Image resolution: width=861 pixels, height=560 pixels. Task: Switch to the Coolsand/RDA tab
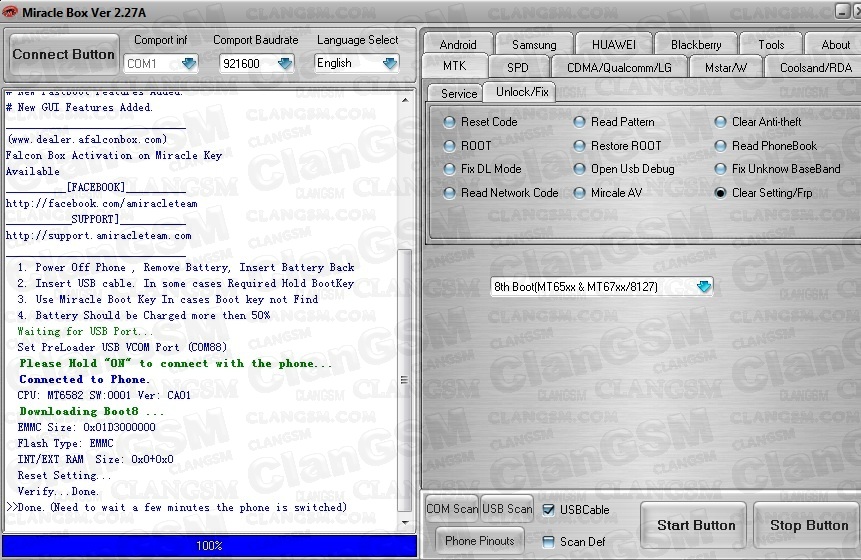tap(815, 67)
